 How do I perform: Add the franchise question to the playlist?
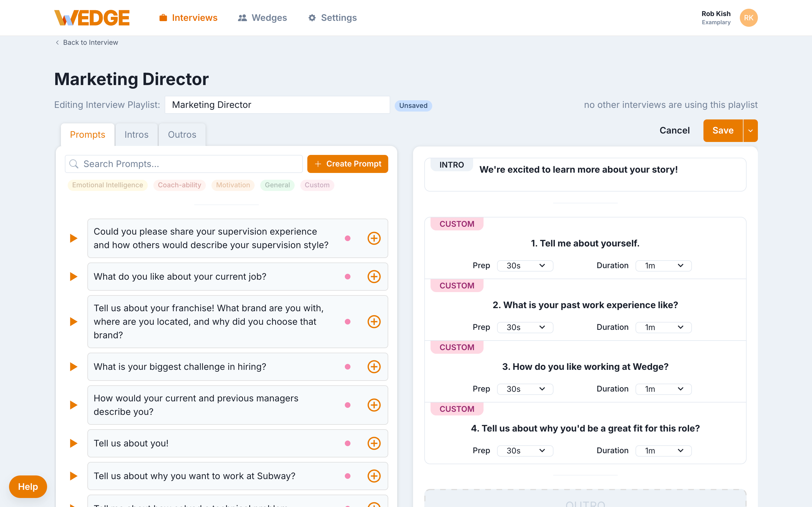pos(374,322)
